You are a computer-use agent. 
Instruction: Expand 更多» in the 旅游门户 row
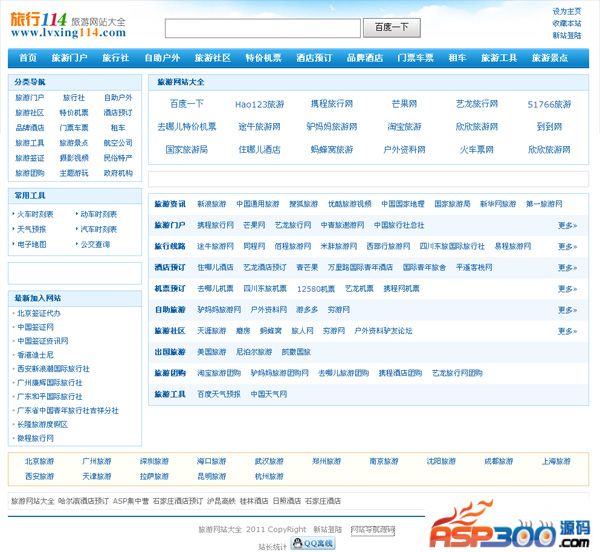(x=567, y=225)
